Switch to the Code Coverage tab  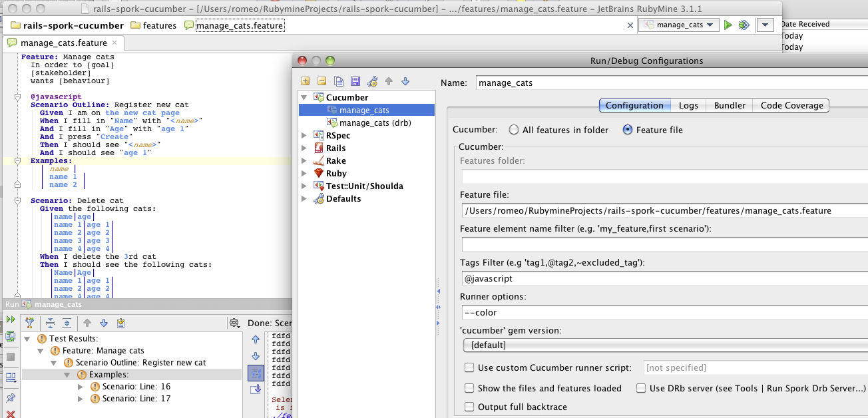pyautogui.click(x=791, y=105)
